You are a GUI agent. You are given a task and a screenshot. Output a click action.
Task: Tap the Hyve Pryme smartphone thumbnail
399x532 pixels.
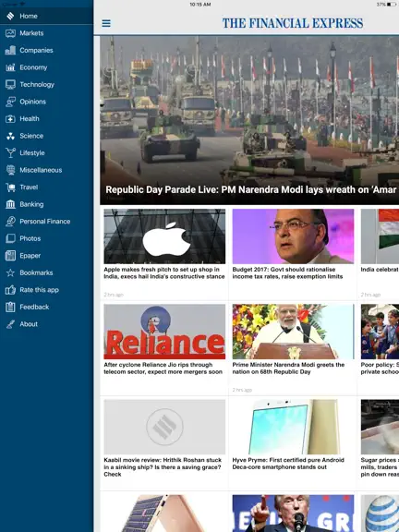point(293,427)
